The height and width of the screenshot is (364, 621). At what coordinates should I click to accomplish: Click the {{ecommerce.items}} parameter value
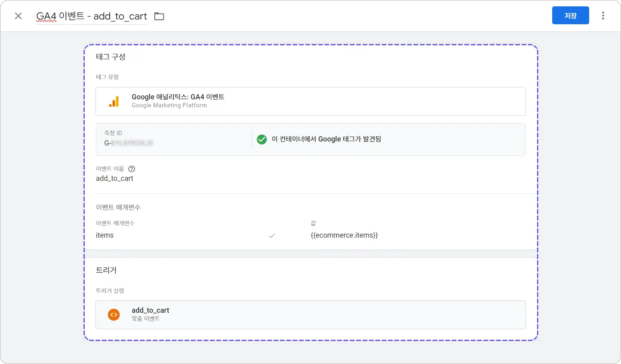click(x=344, y=235)
